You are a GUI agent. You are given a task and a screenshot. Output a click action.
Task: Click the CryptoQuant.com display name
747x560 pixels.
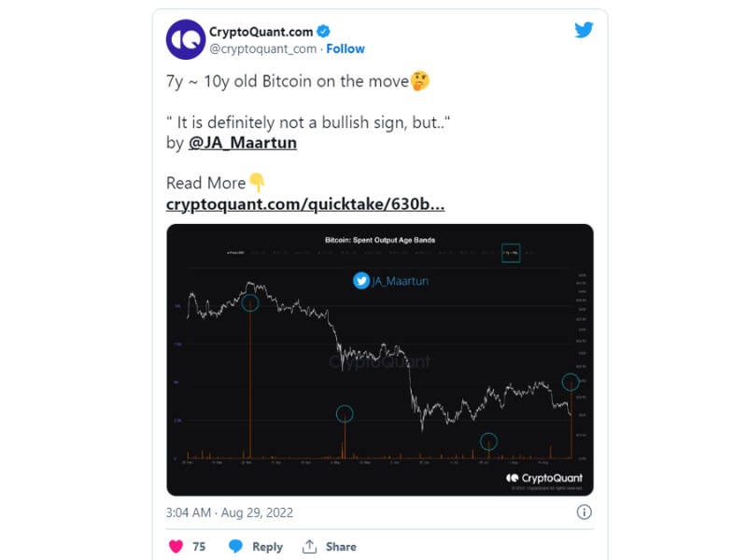(x=261, y=31)
